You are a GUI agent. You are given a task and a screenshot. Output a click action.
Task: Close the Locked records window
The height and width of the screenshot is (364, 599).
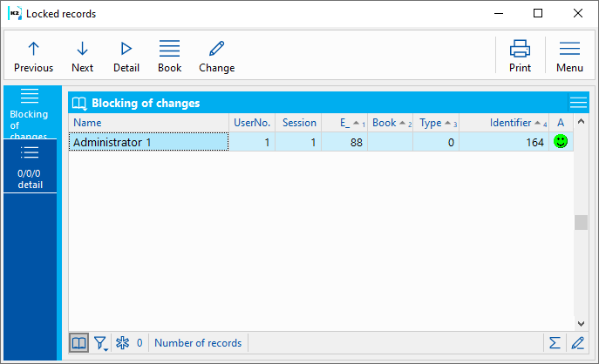tap(578, 13)
